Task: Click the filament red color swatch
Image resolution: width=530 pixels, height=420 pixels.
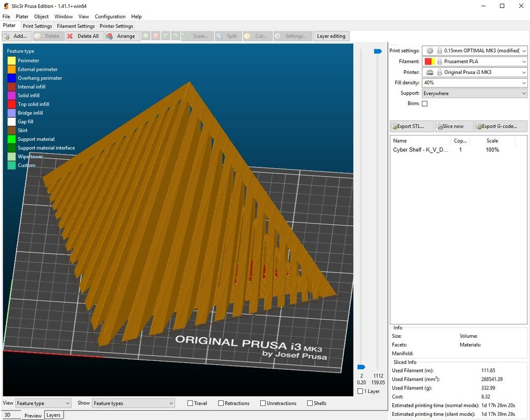Action: (x=428, y=62)
